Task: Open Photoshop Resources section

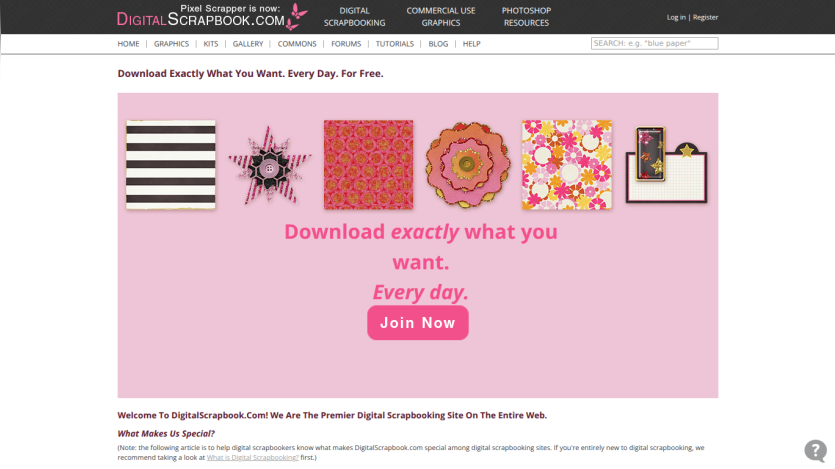Action: tap(526, 17)
